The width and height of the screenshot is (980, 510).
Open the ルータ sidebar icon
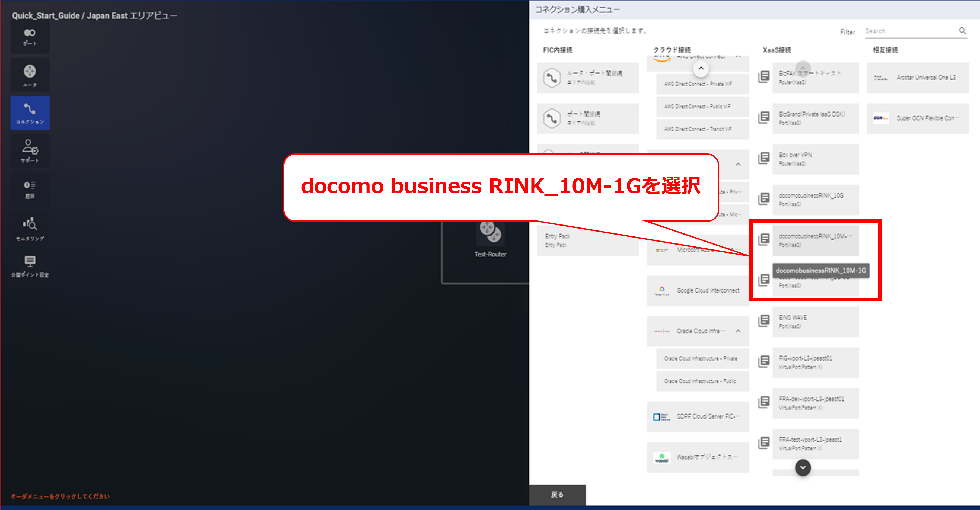click(30, 75)
